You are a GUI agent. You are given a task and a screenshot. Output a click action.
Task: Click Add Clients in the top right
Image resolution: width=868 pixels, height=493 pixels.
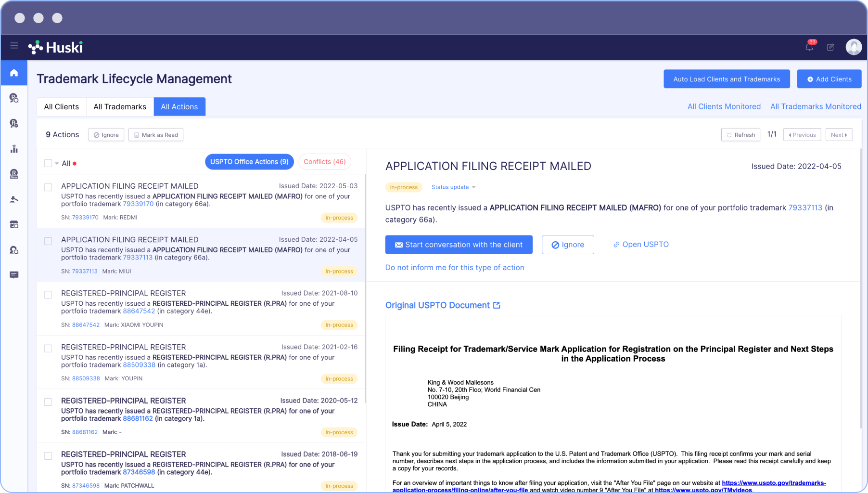pos(829,78)
